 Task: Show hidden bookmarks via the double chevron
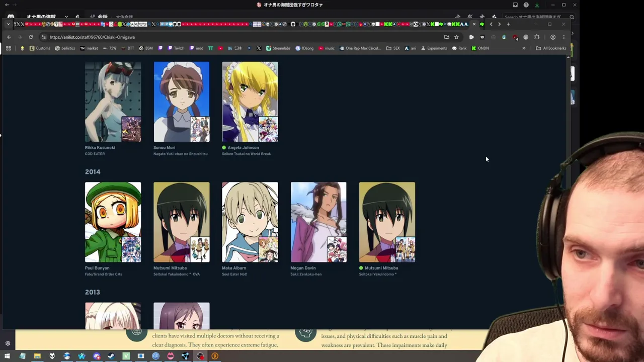click(524, 48)
